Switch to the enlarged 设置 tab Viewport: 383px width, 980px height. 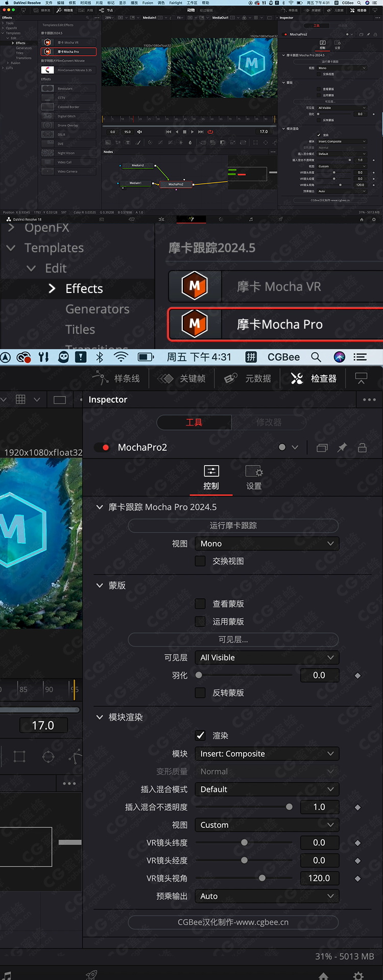[254, 478]
